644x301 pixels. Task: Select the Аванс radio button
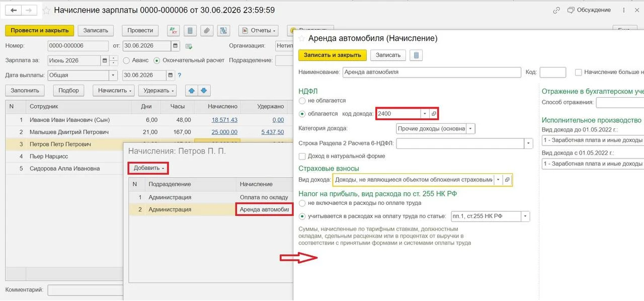[x=126, y=60]
